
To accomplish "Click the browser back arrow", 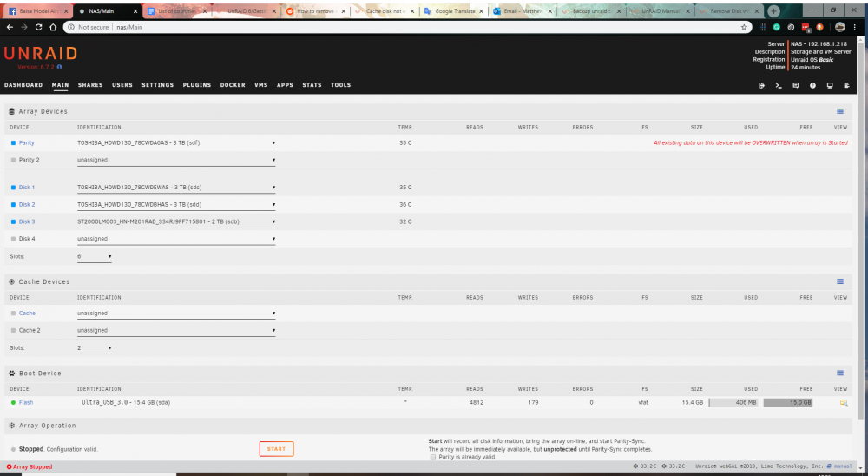I will 10,27.
